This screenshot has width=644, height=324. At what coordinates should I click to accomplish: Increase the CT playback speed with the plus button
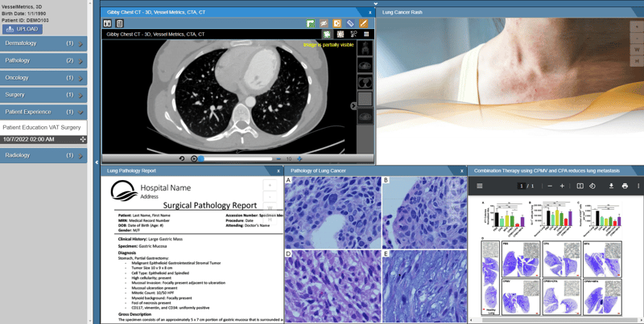point(299,158)
